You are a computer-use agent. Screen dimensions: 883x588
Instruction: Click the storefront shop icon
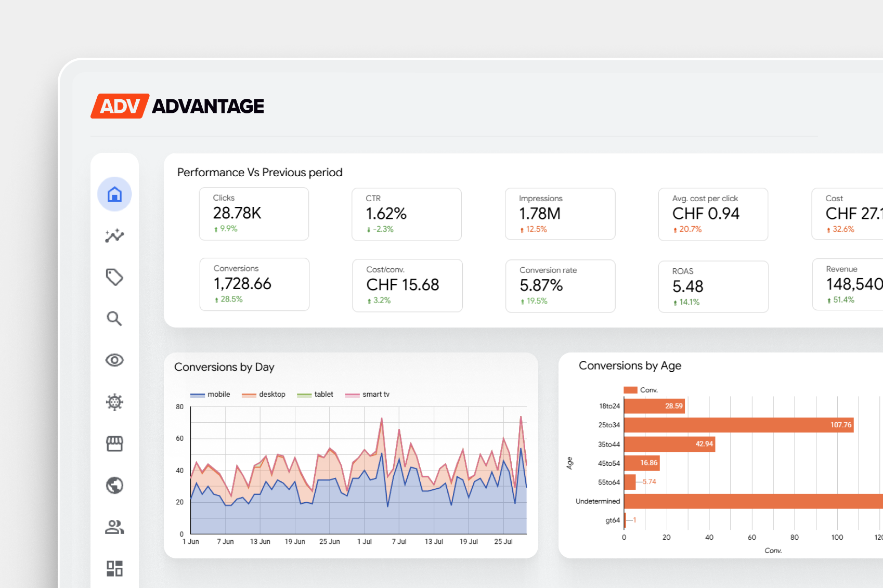tap(114, 443)
